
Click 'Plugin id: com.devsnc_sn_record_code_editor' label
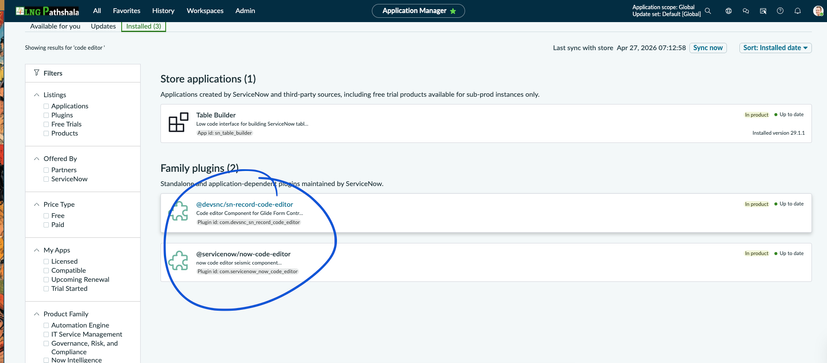pos(248,222)
